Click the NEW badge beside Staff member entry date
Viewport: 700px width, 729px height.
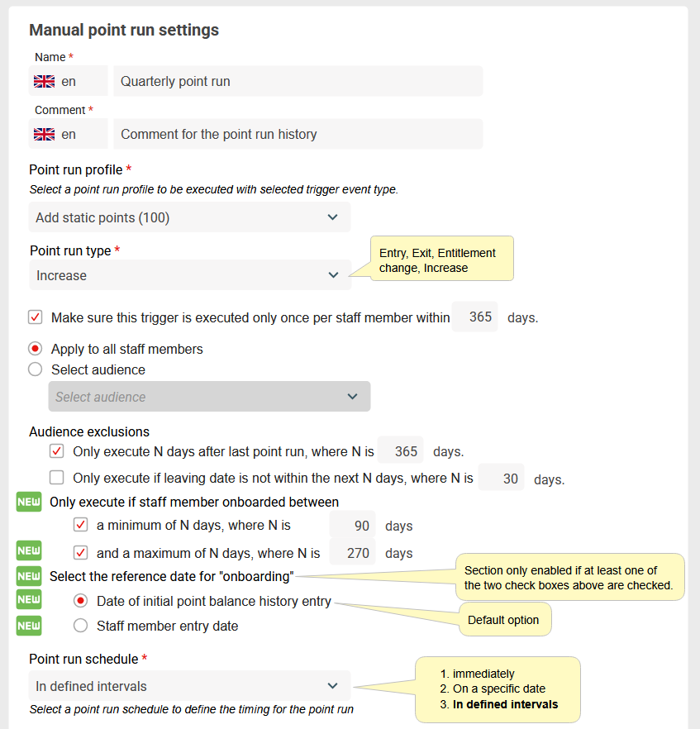tap(29, 626)
